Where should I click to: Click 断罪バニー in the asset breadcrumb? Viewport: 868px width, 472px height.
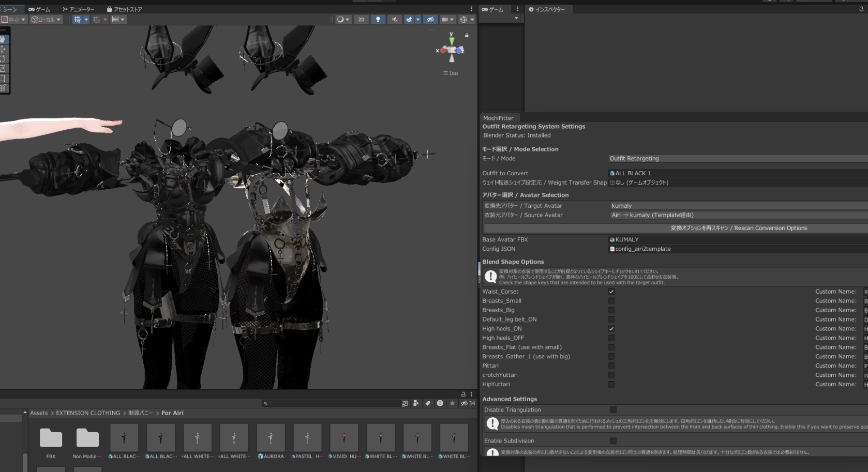(x=140, y=413)
